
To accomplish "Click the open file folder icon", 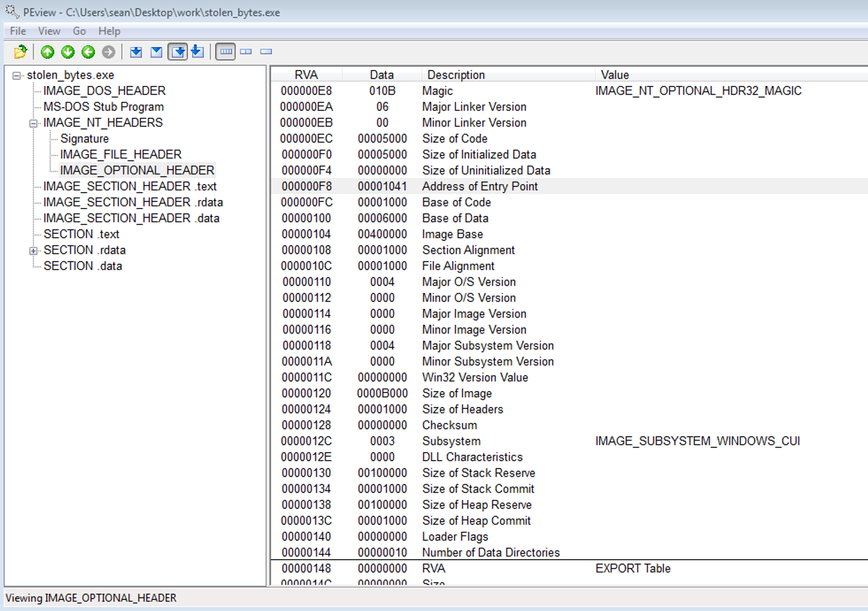I will [x=20, y=52].
